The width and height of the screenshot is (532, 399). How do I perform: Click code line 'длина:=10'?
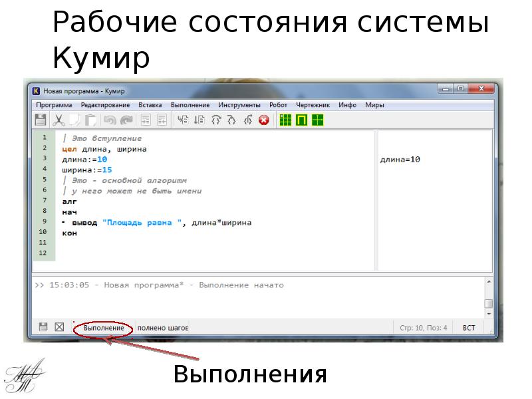[x=84, y=160]
